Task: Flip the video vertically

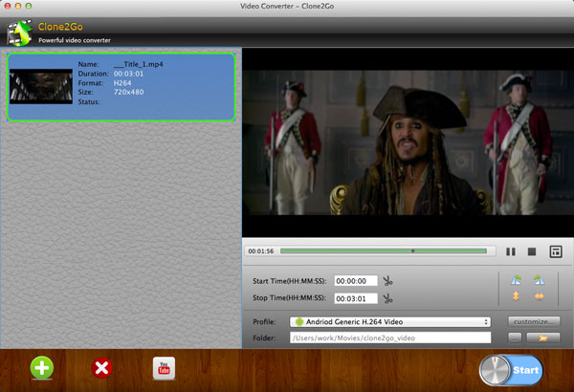Action: pyautogui.click(x=516, y=295)
